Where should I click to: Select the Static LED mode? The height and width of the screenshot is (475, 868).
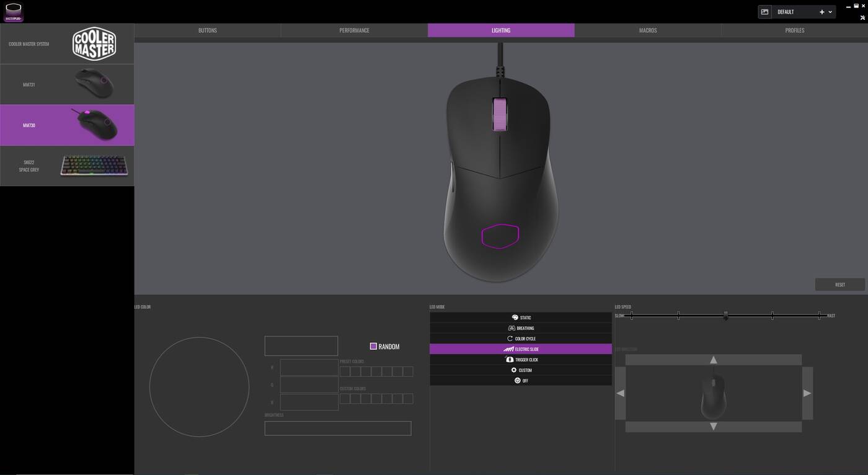[x=520, y=317]
